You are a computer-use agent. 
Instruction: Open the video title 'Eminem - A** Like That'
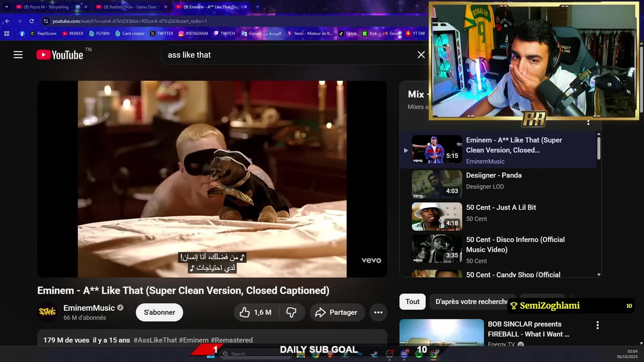[183, 291]
